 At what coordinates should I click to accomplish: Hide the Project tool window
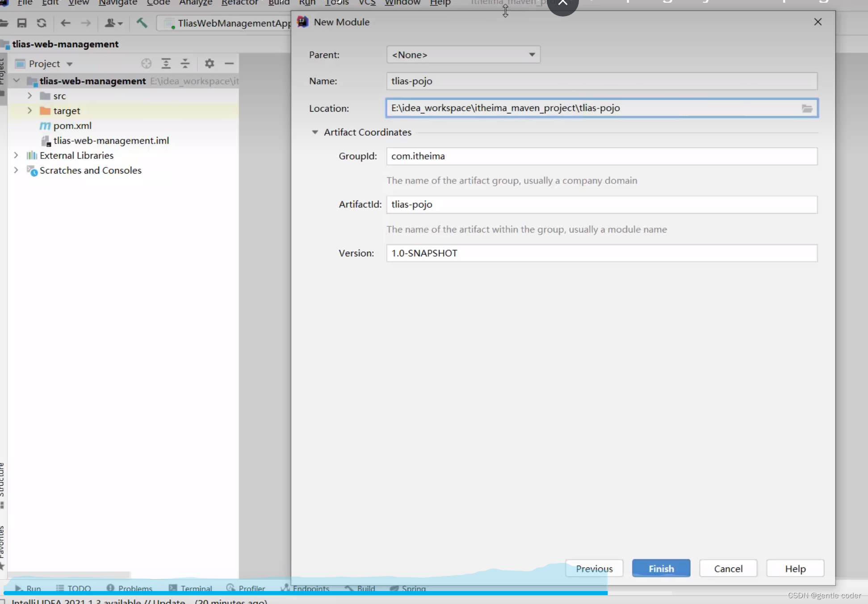tap(229, 64)
